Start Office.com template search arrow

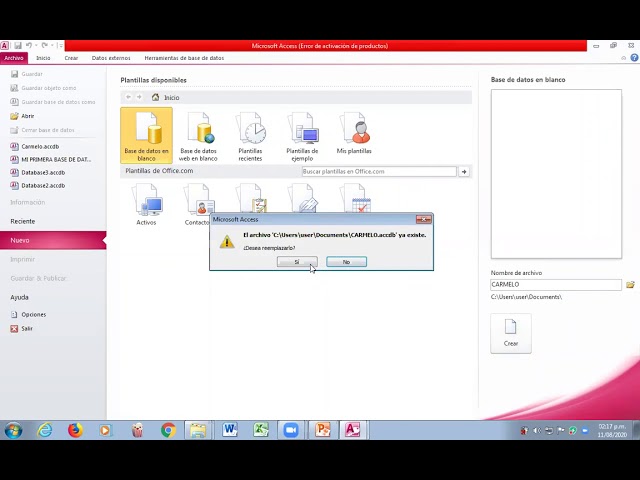464,171
